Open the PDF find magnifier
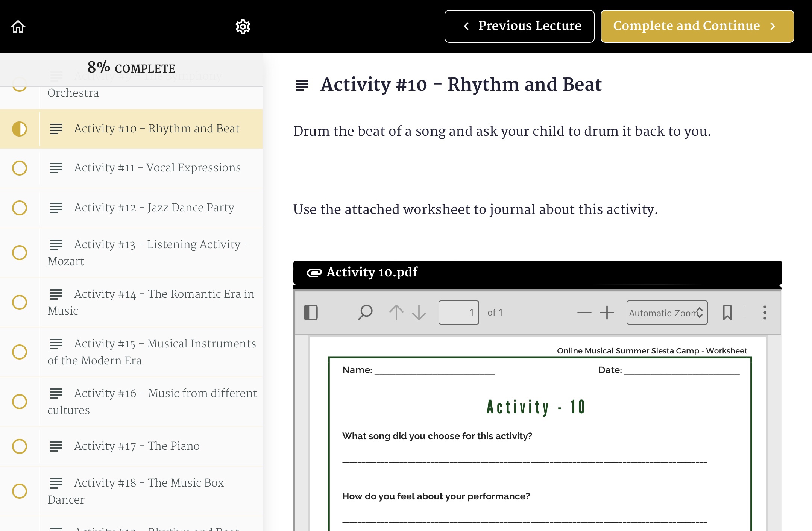 click(x=365, y=313)
